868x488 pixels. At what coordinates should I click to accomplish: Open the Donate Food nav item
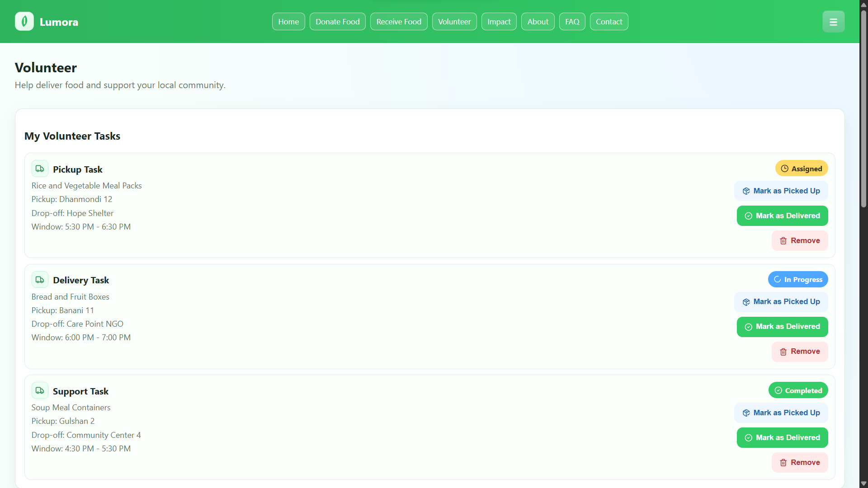(x=337, y=22)
